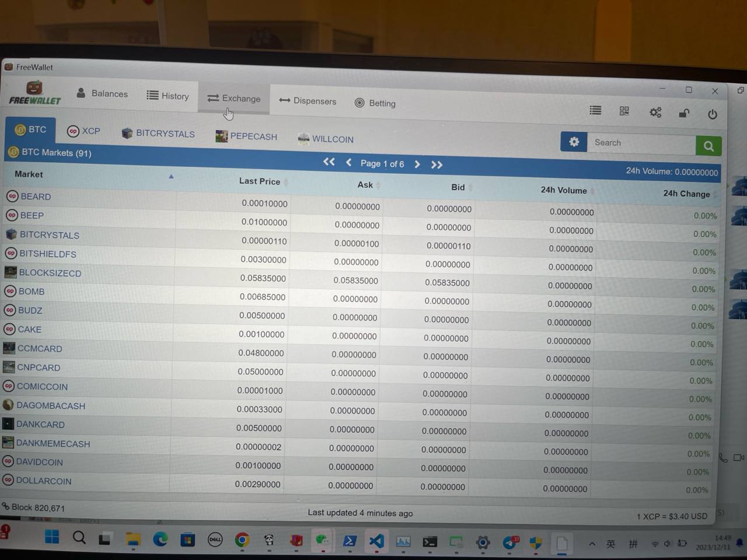The image size is (747, 560).
Task: Click the FreeWallet logo
Action: (34, 93)
